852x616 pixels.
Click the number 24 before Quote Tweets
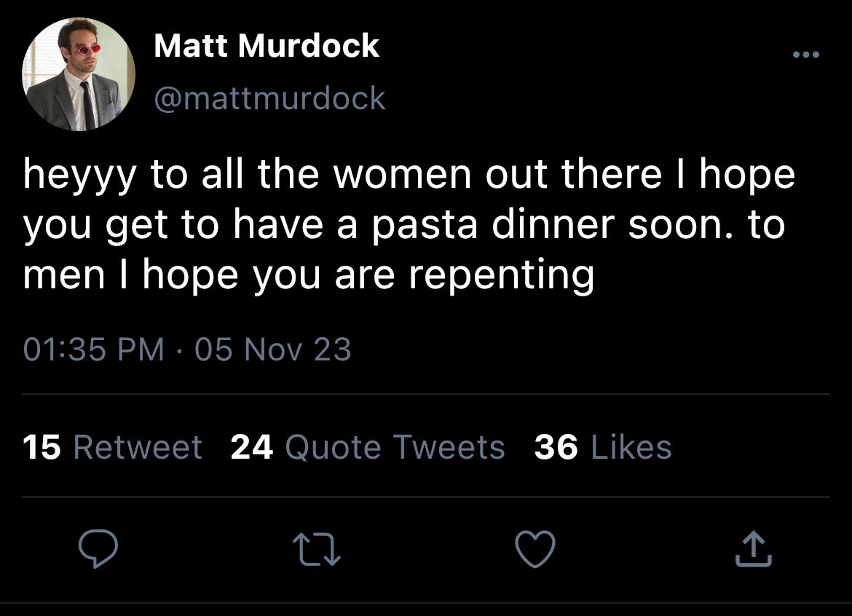coord(251,447)
